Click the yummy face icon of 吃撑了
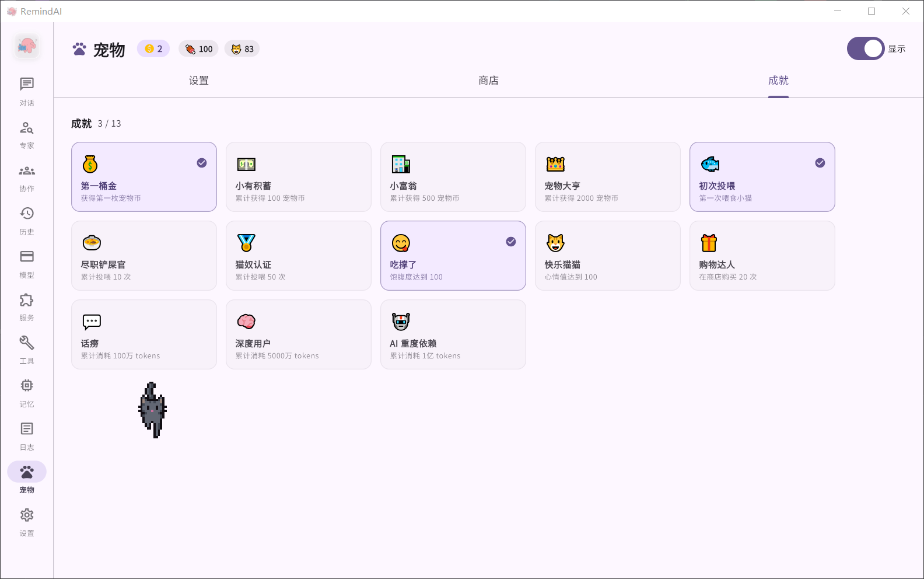924x579 pixels. pyautogui.click(x=401, y=243)
